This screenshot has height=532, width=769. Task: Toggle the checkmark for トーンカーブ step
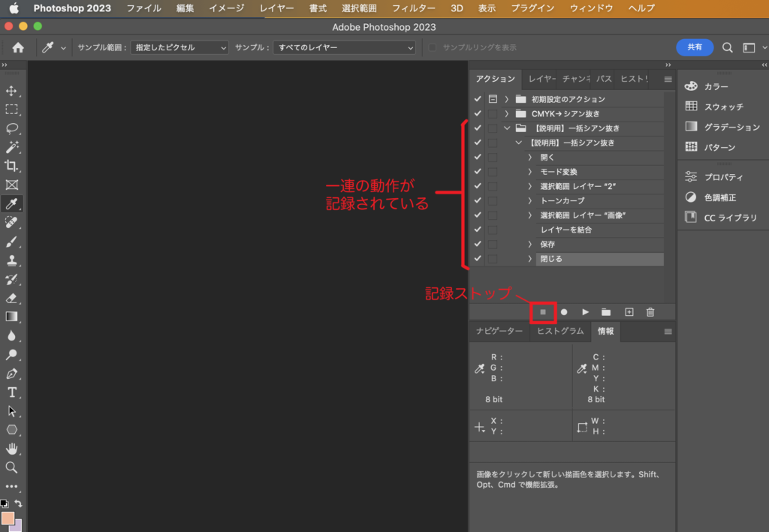tap(478, 200)
